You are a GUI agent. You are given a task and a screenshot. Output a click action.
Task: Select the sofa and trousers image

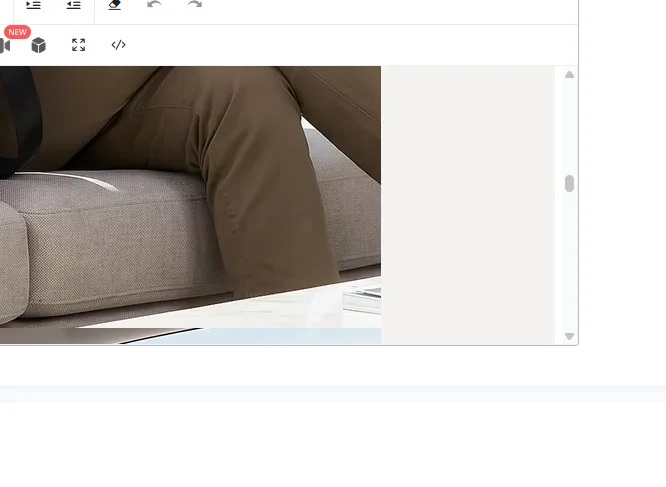190,205
